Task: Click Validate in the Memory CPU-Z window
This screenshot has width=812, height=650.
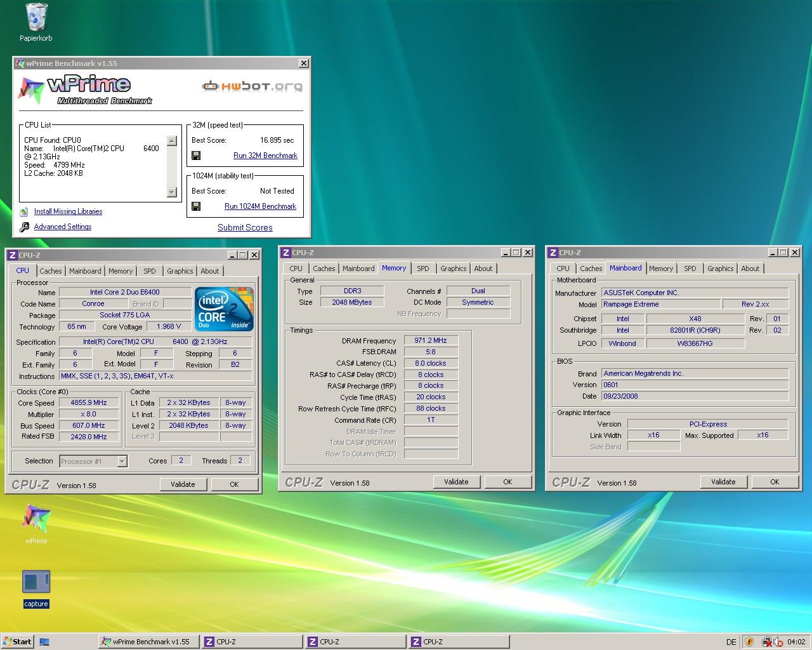Action: 456,482
